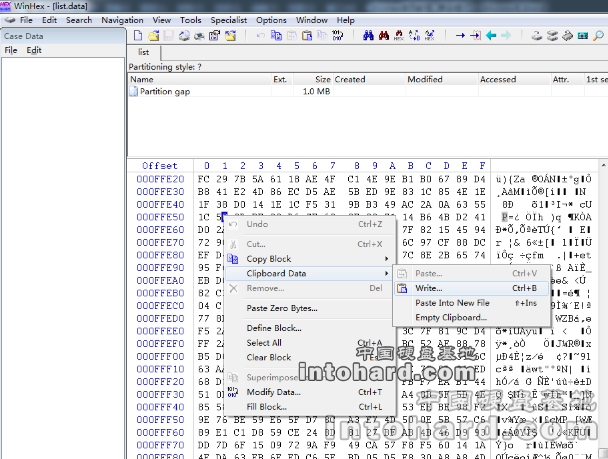Viewport: 608px width, 459px height.
Task: Open the Specialist menu
Action: [229, 20]
